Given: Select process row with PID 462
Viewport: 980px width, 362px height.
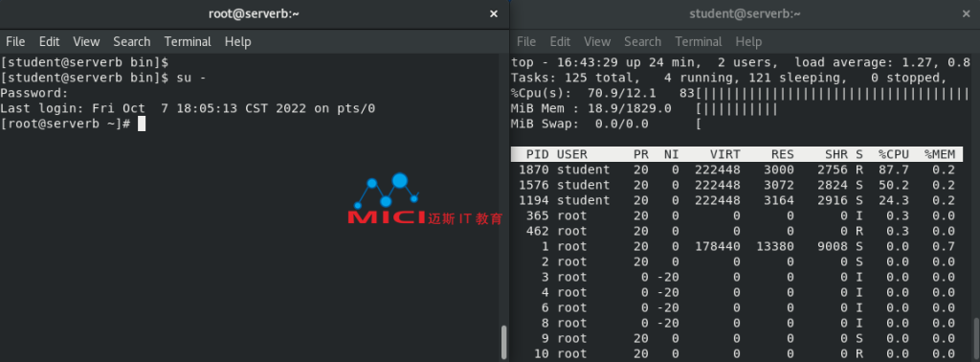Looking at the screenshot, I should (x=737, y=231).
